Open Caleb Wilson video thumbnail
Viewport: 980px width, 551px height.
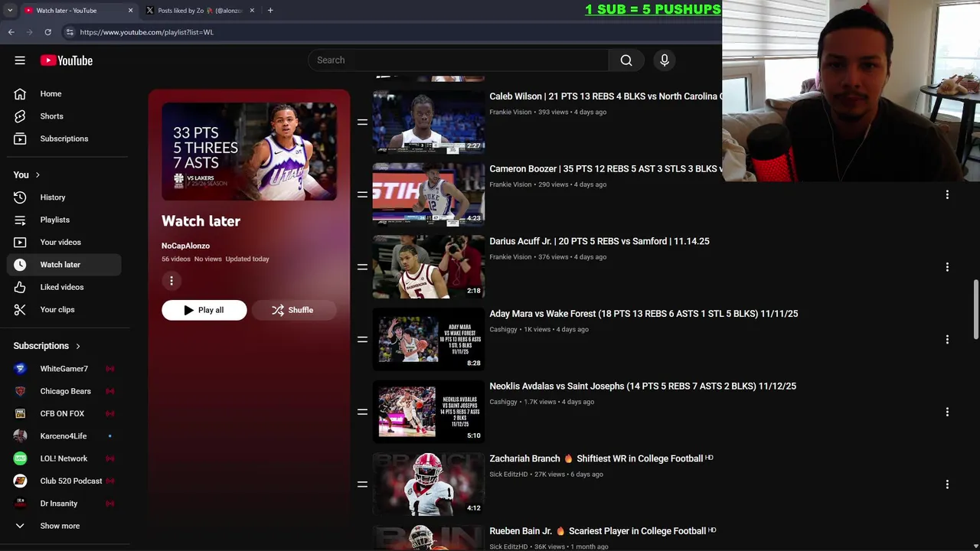click(429, 122)
